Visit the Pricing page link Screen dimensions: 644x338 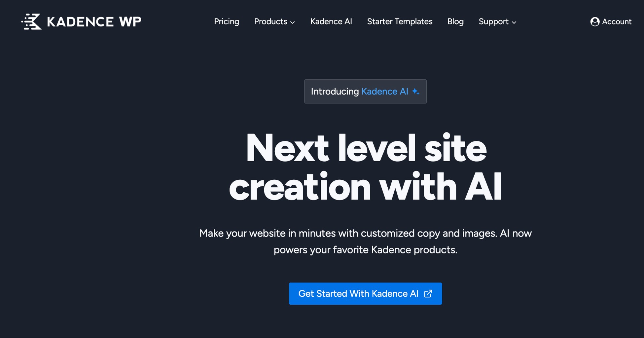[227, 21]
